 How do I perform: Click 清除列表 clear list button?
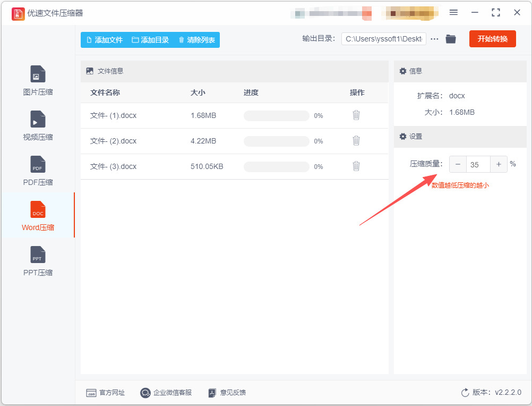point(197,40)
